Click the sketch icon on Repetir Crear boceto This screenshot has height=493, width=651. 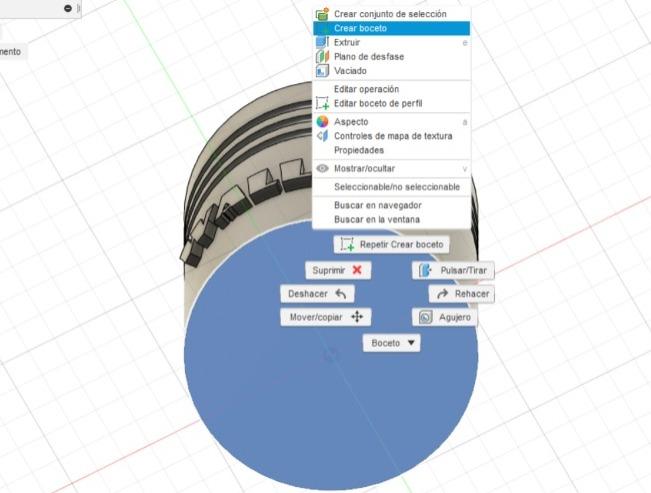(347, 244)
